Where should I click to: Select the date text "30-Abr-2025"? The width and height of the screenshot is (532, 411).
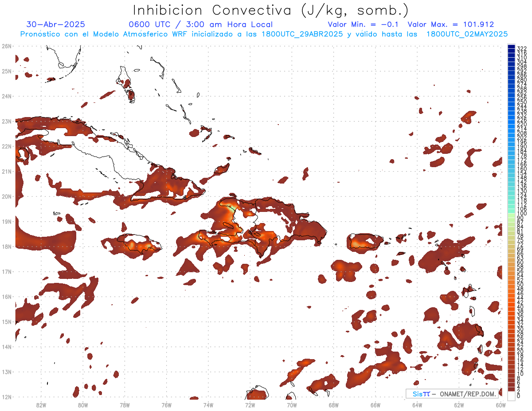pos(56,24)
